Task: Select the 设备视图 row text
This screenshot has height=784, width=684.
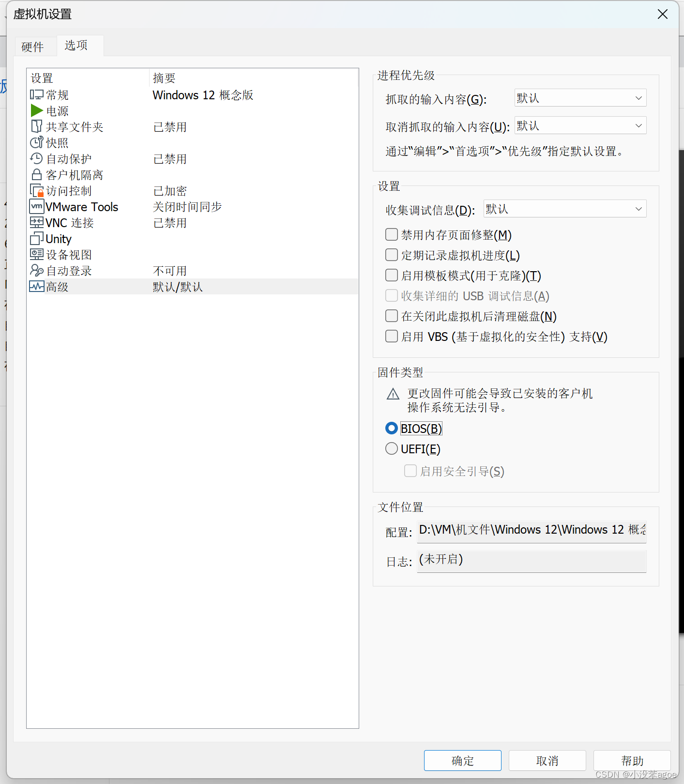Action: (x=69, y=255)
